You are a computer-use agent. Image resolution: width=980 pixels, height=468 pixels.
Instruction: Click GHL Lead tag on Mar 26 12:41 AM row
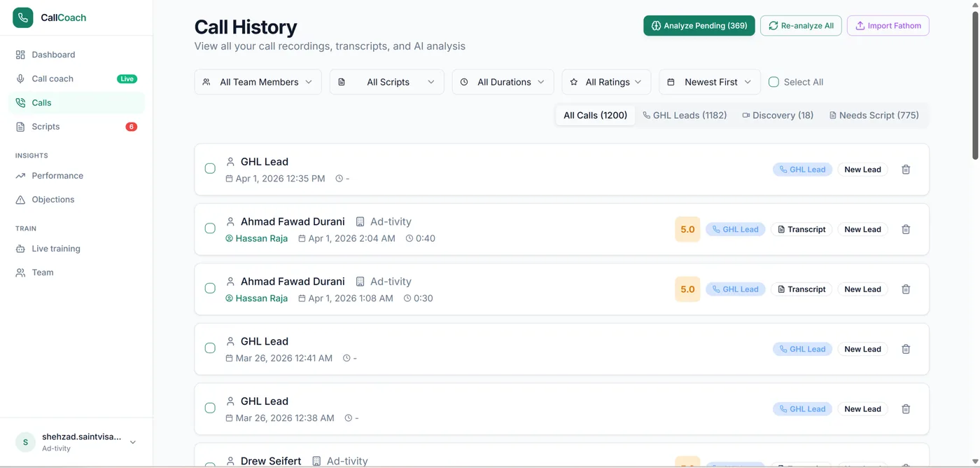(802, 349)
